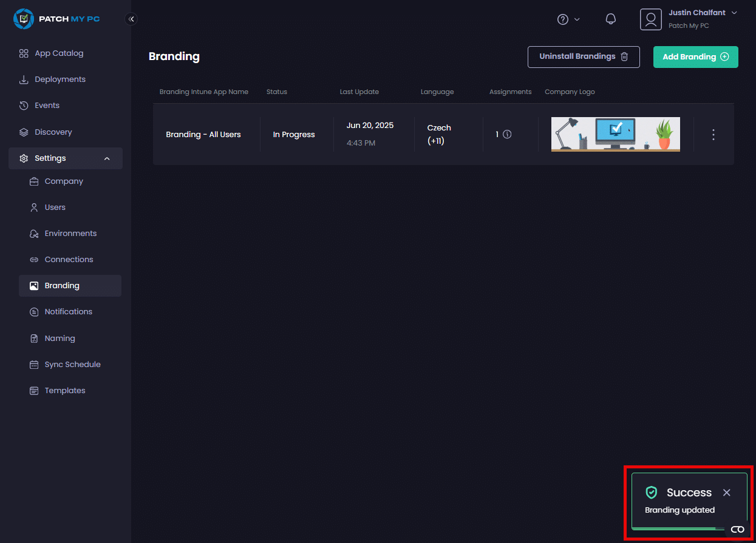Select Sync Schedule under Settings
Image resolution: width=756 pixels, height=543 pixels.
point(72,365)
